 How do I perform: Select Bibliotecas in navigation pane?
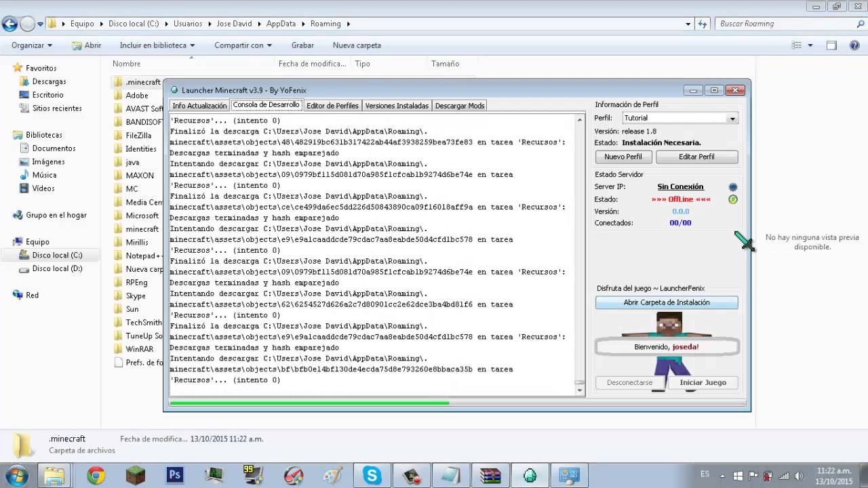(43, 135)
